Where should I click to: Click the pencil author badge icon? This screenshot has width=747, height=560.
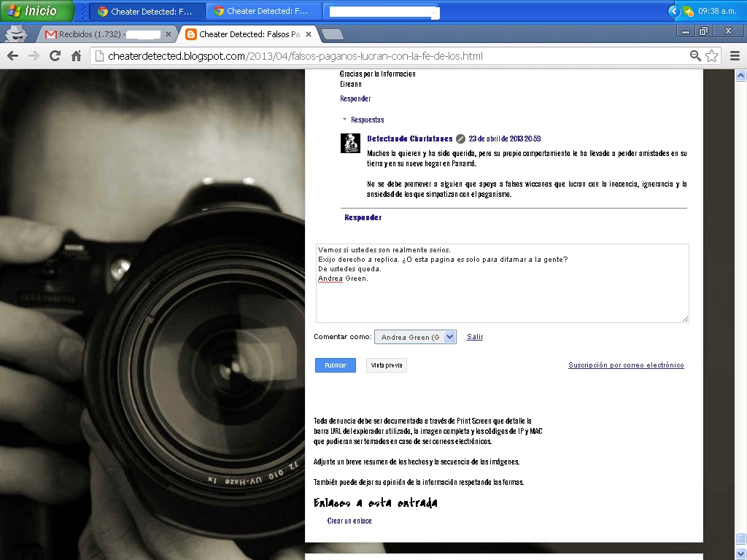pyautogui.click(x=460, y=139)
